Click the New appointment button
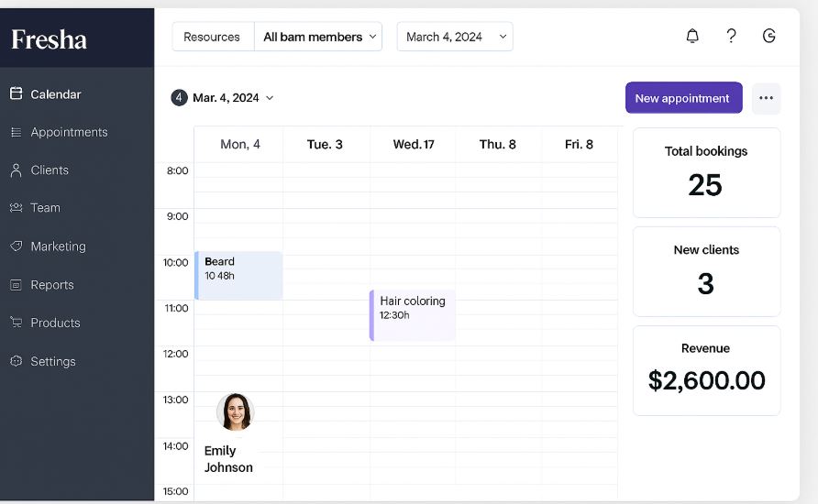 (x=683, y=98)
